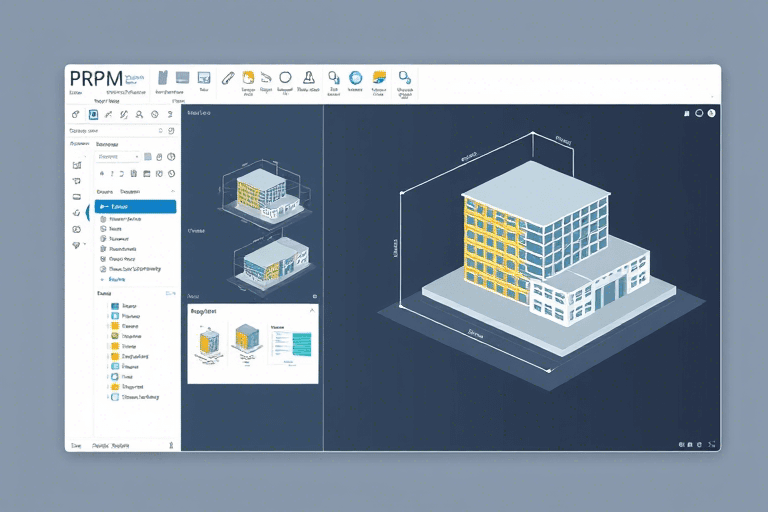Select the first building thumbnail in white panel
Screen dimensions: 768x512
coord(208,342)
